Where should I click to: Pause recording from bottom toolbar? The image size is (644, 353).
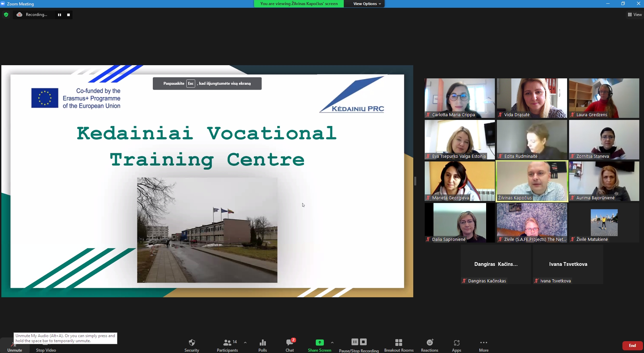(355, 342)
